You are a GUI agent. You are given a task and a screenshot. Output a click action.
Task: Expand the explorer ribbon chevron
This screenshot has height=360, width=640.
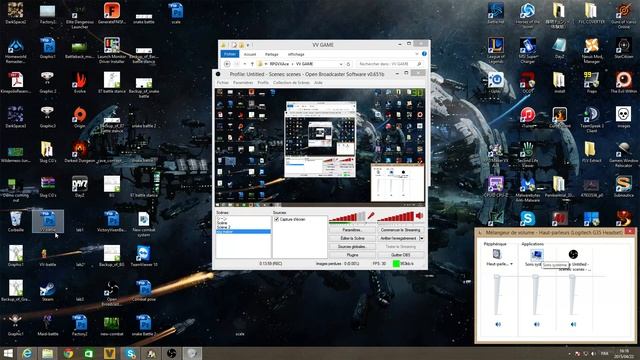[416, 54]
